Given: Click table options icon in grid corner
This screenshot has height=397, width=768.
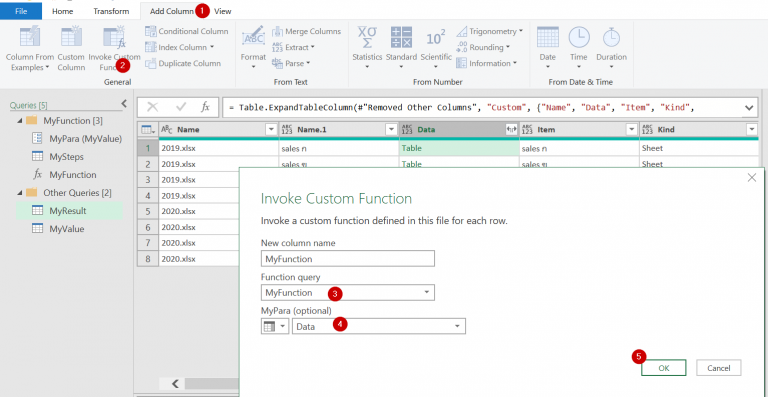Looking at the screenshot, I should (x=147, y=130).
